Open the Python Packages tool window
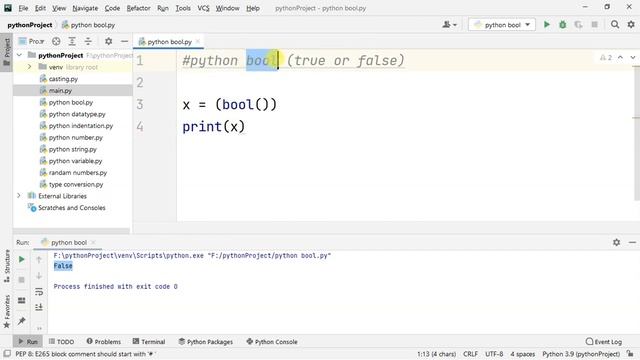The image size is (640, 360). (x=206, y=342)
